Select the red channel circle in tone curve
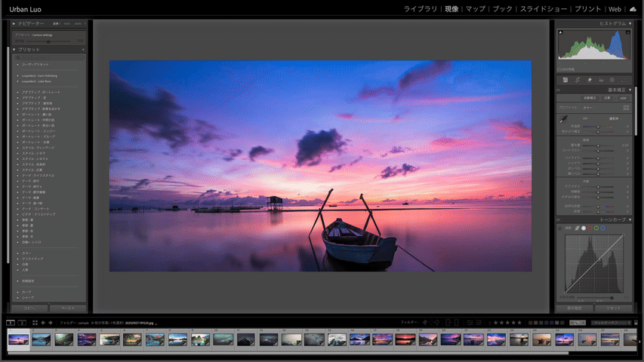 pos(590,228)
